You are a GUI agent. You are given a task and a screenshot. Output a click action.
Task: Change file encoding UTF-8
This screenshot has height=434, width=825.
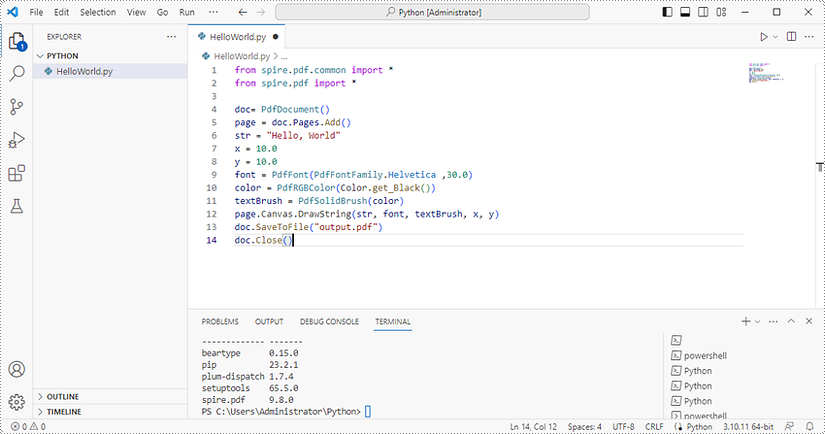click(623, 427)
